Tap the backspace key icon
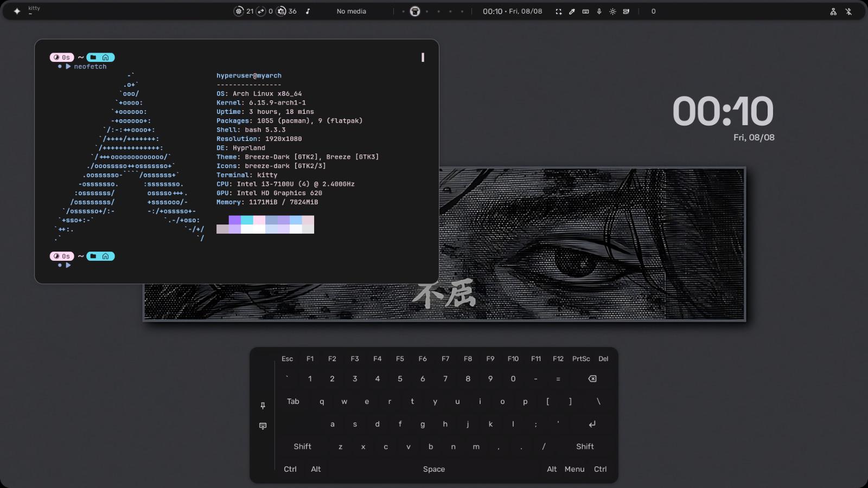The height and width of the screenshot is (488, 868). click(x=592, y=378)
